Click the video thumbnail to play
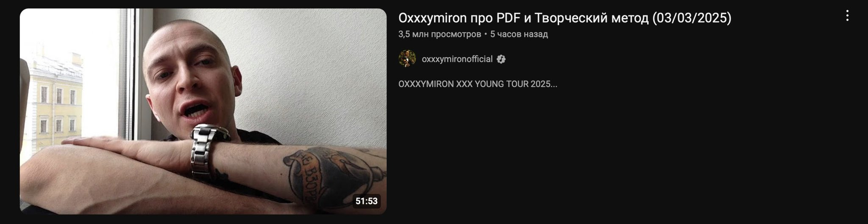The width and height of the screenshot is (868, 224). (x=203, y=111)
